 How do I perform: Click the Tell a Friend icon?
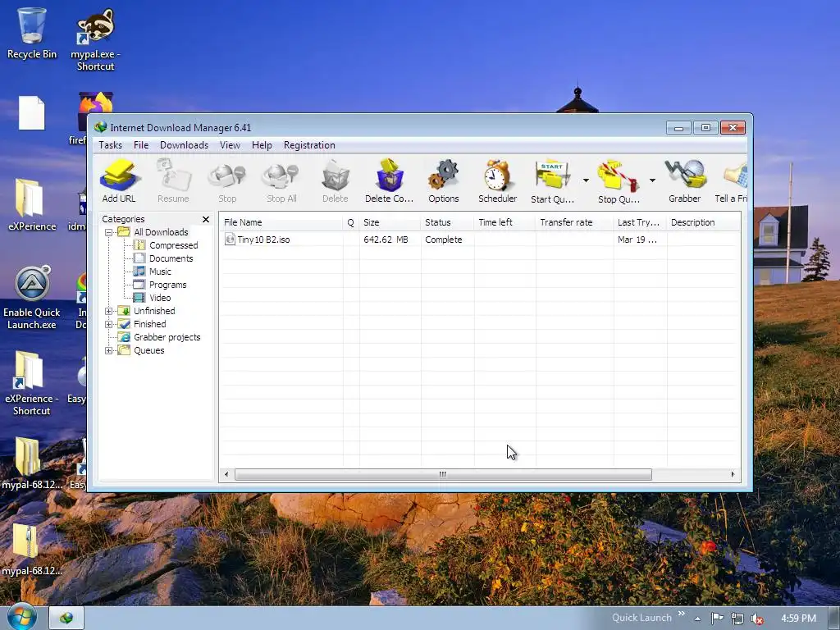coord(731,181)
